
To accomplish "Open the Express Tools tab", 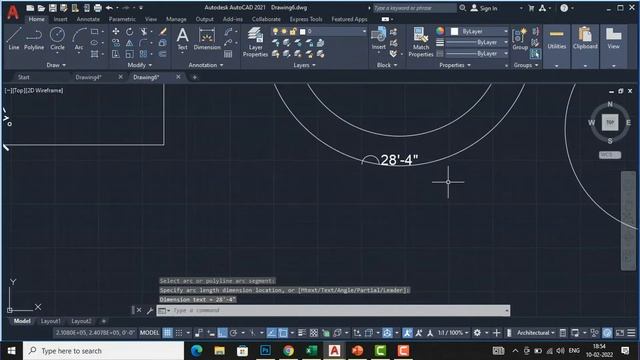I will [x=306, y=19].
